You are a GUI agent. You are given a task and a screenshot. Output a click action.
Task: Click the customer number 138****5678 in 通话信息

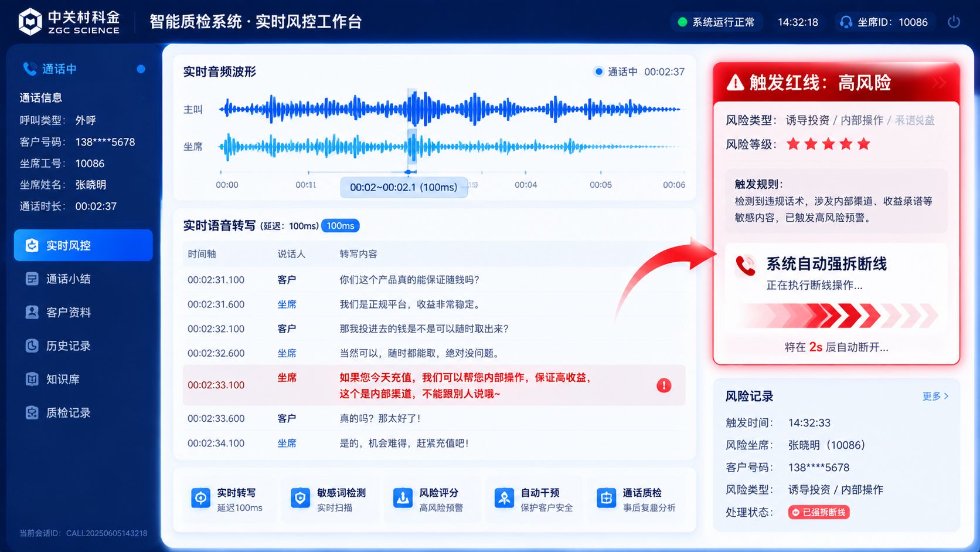tap(105, 142)
